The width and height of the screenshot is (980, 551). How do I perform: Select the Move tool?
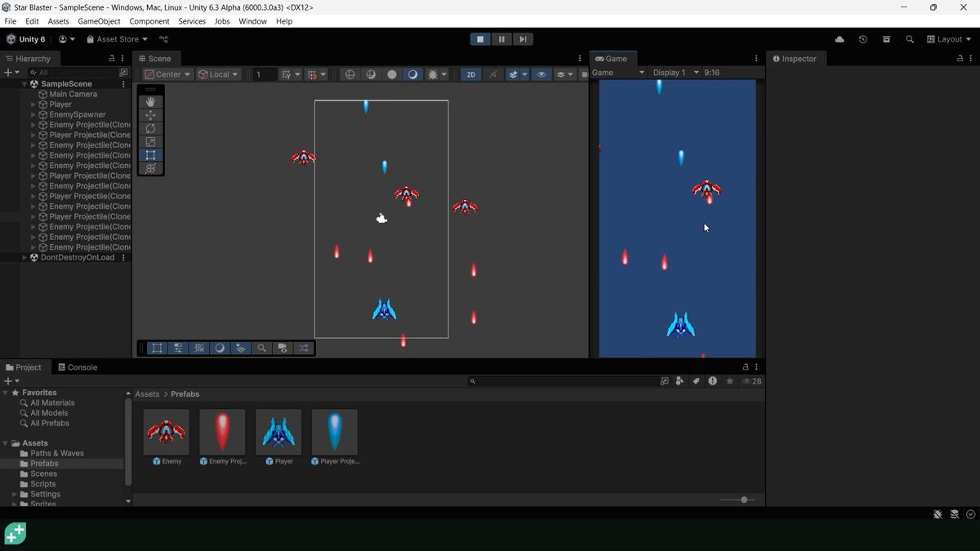click(150, 115)
